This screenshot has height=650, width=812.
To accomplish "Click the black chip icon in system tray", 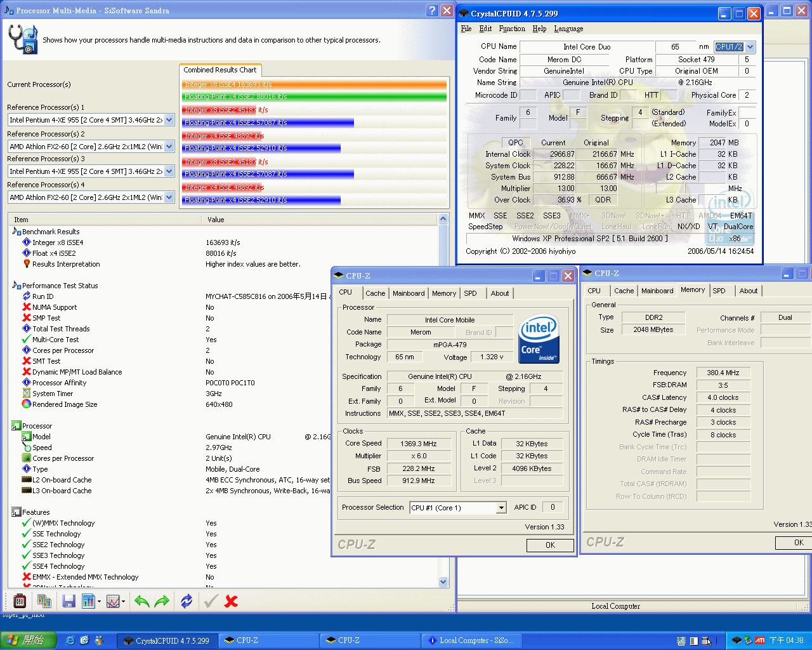I will point(737,640).
